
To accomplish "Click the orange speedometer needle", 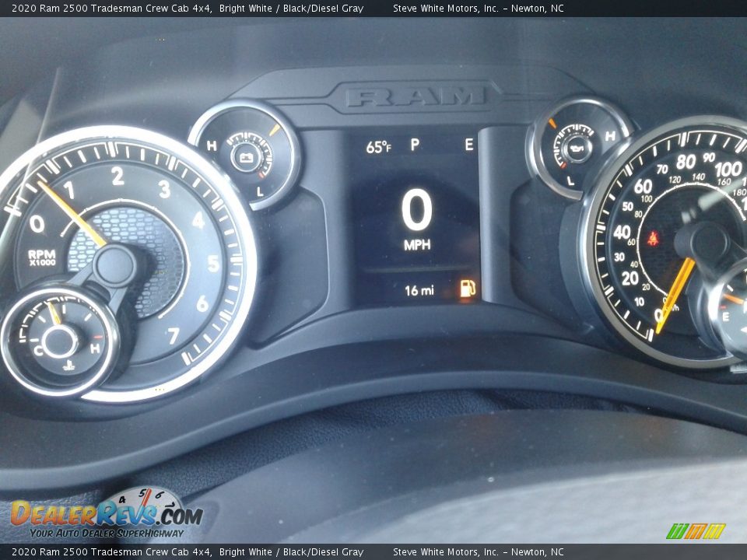I will [674, 293].
